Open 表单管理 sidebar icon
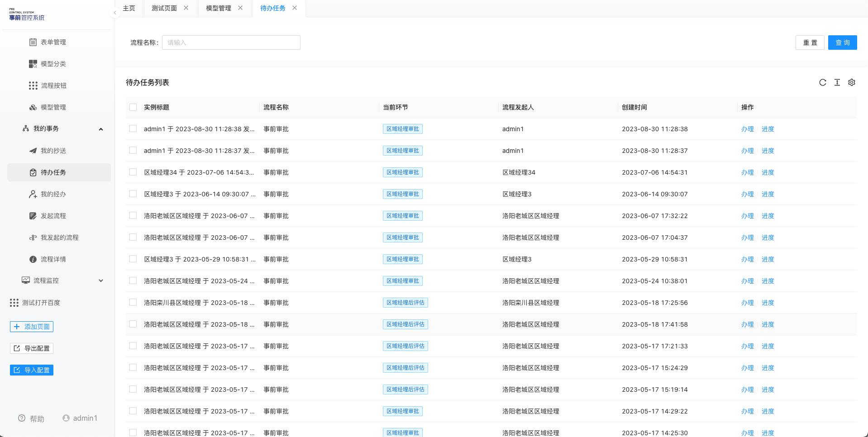 pos(33,42)
